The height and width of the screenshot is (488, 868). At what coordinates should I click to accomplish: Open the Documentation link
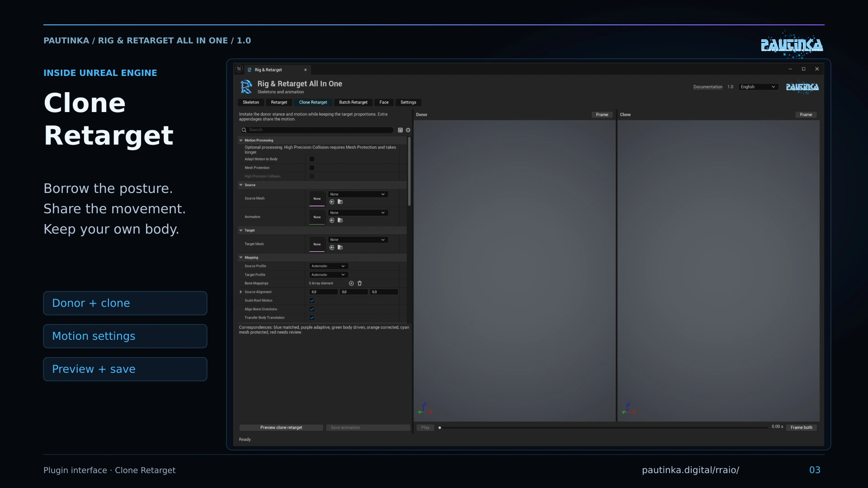click(708, 87)
